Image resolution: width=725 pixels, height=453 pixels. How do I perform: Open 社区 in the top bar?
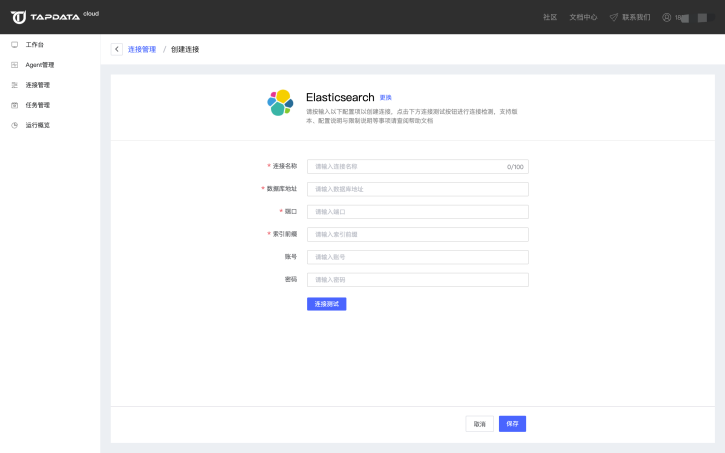click(x=550, y=17)
